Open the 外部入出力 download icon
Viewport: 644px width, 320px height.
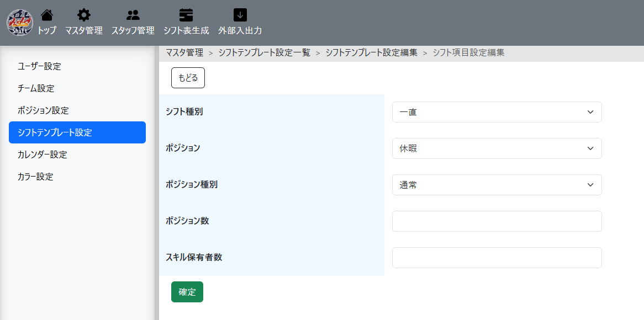click(x=240, y=15)
